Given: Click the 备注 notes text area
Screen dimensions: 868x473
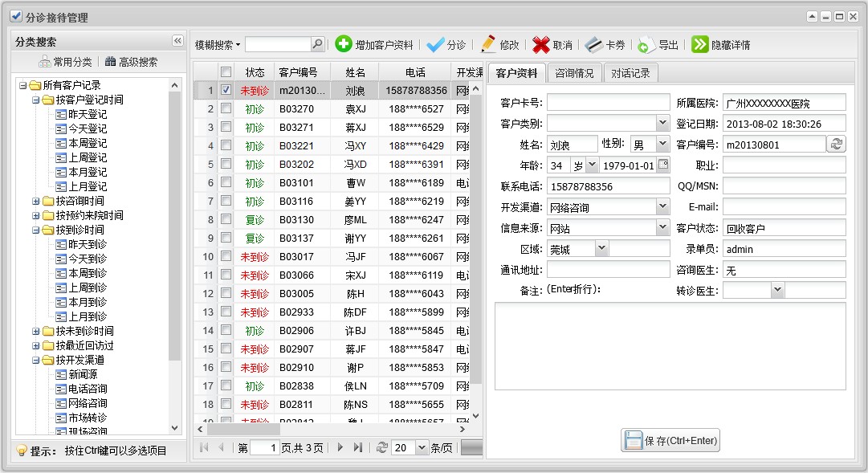Looking at the screenshot, I should (x=670, y=346).
